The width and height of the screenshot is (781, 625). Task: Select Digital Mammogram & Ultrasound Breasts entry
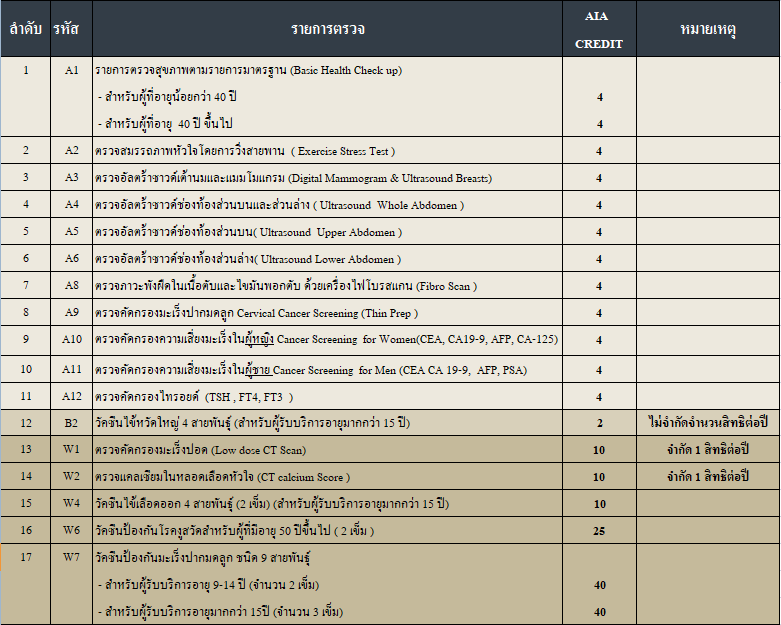point(293,178)
